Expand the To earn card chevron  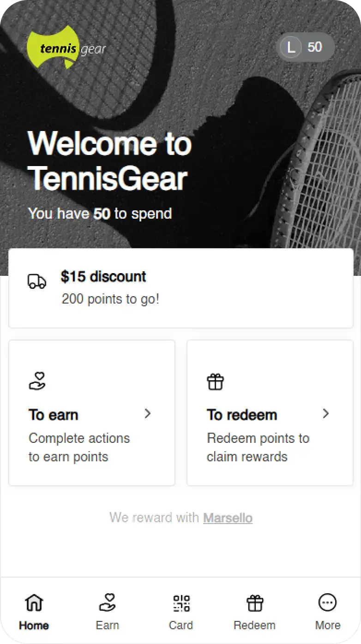tap(147, 414)
